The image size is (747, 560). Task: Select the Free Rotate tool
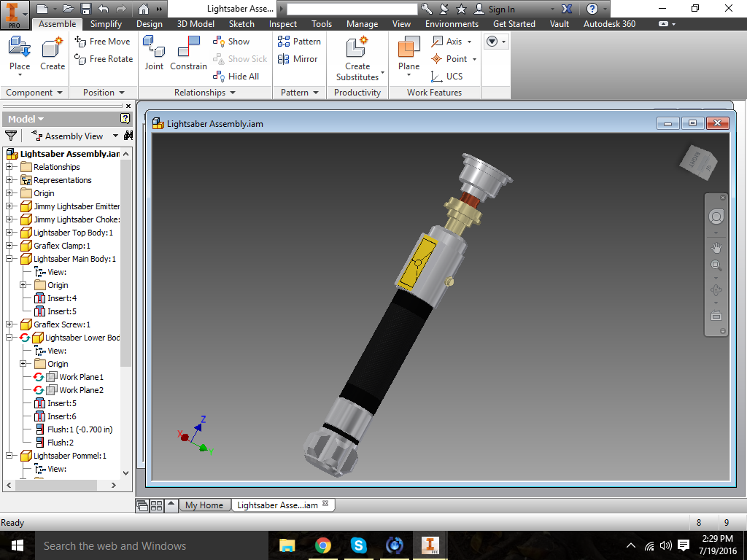pos(104,58)
